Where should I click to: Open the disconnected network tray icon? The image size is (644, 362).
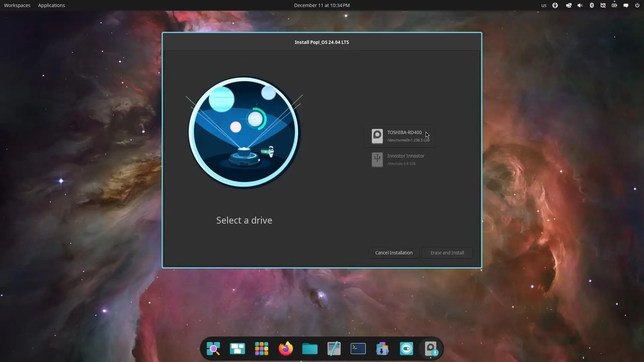(x=603, y=5)
